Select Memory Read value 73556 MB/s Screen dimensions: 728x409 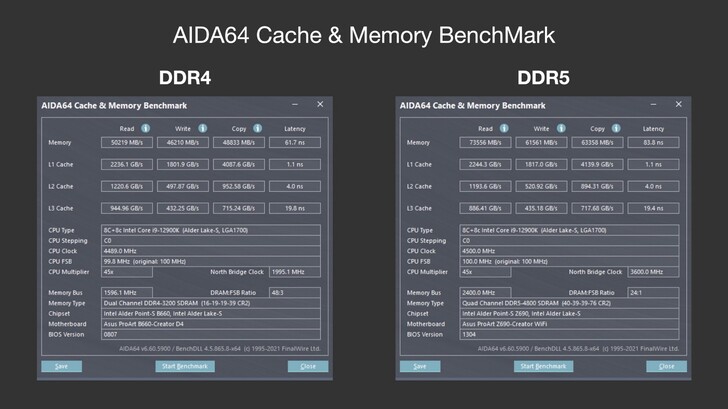[x=485, y=143]
